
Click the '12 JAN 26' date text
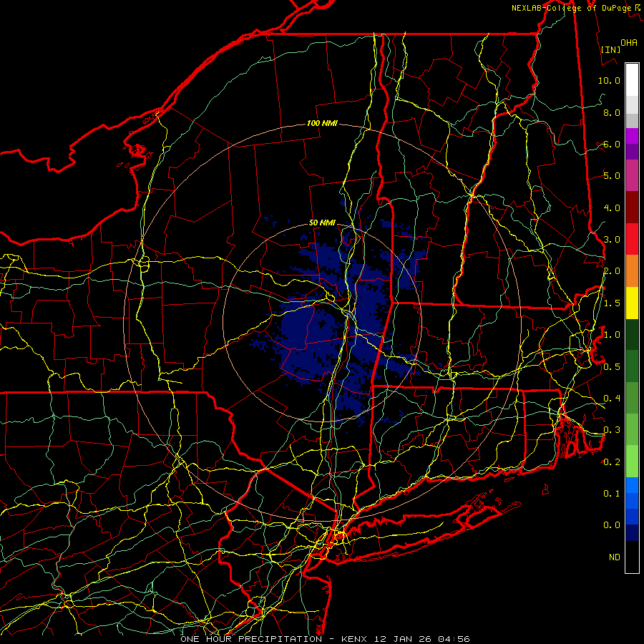click(x=403, y=639)
